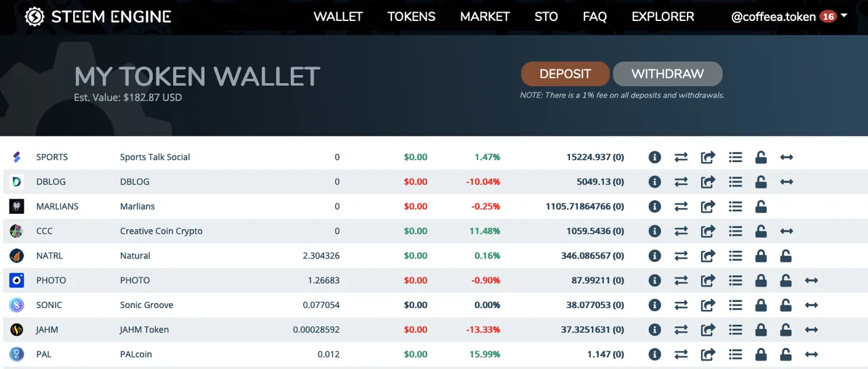
Task: Click the 2.304326 value in NATRL row
Action: pos(321,256)
